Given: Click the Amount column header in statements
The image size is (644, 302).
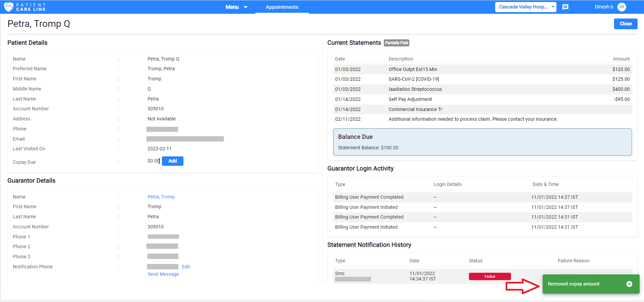Looking at the screenshot, I should point(621,59).
